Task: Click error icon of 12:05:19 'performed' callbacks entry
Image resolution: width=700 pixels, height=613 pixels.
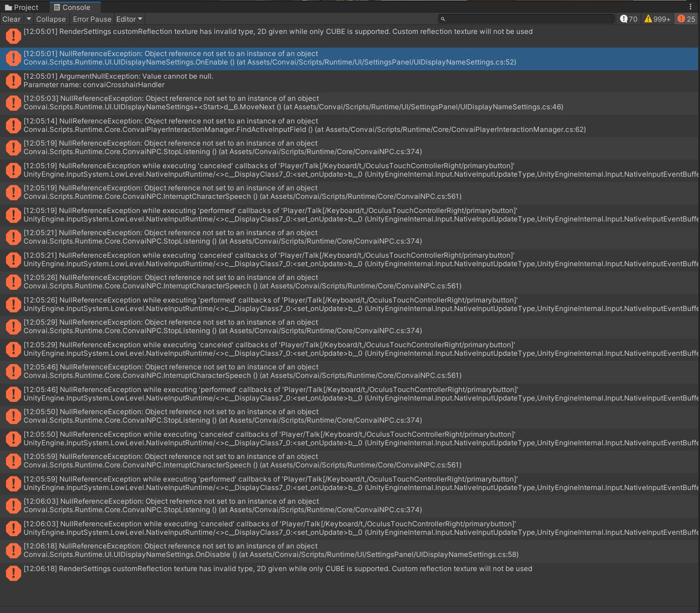Action: [x=13, y=215]
